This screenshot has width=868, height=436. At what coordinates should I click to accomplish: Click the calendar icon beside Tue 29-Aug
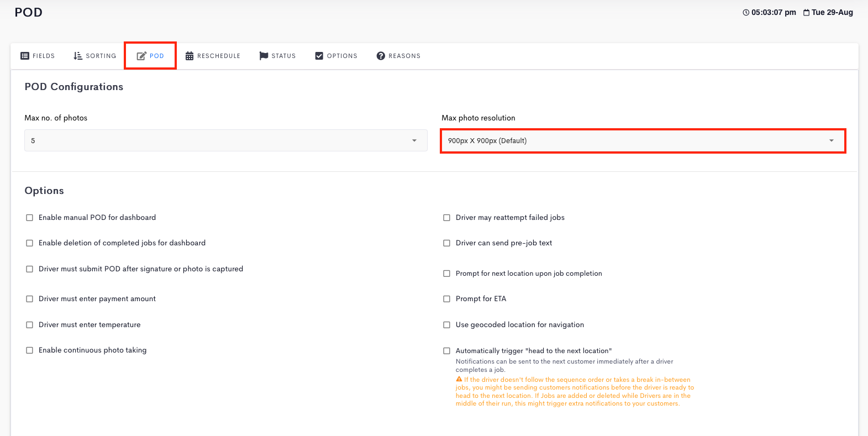click(x=807, y=12)
